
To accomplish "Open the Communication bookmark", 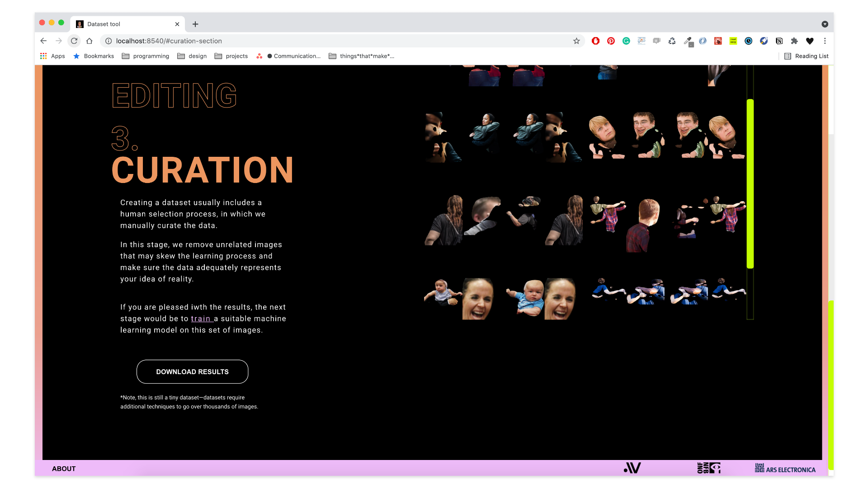I will (x=288, y=56).
